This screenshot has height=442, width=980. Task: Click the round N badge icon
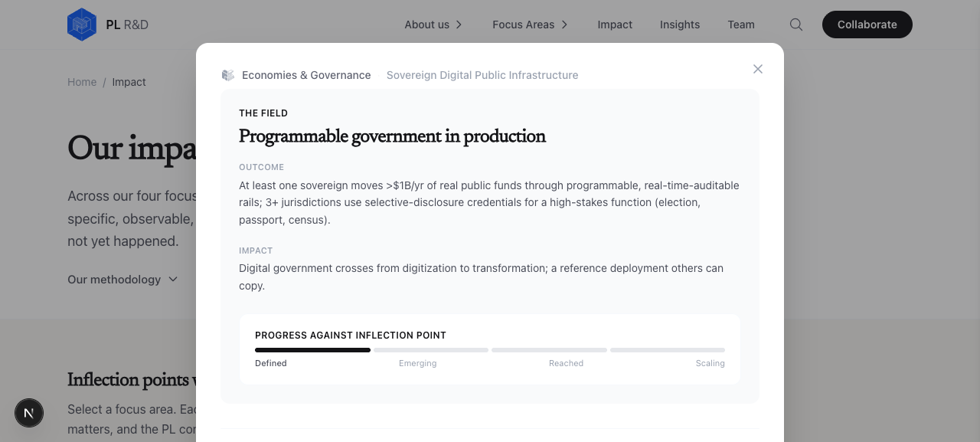[x=29, y=414]
